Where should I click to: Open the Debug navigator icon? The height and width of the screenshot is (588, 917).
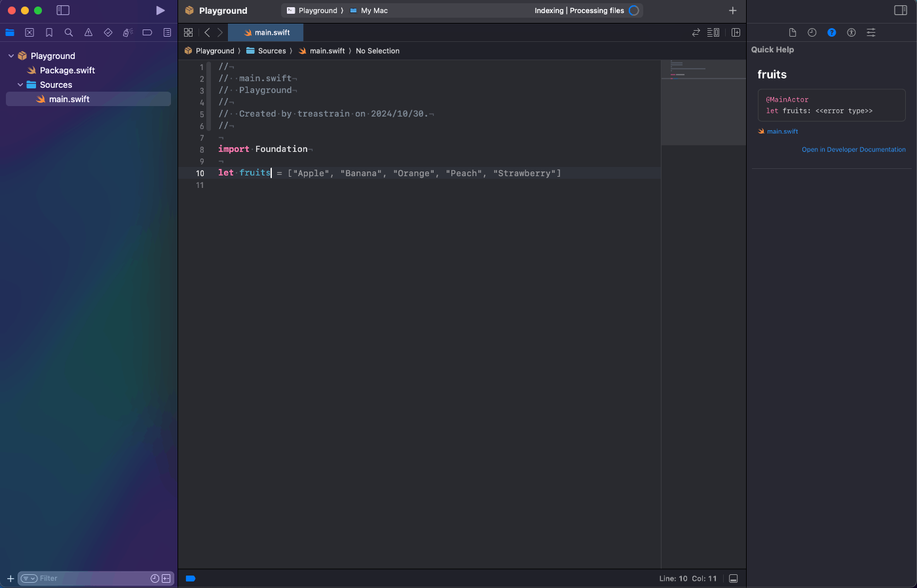[128, 32]
